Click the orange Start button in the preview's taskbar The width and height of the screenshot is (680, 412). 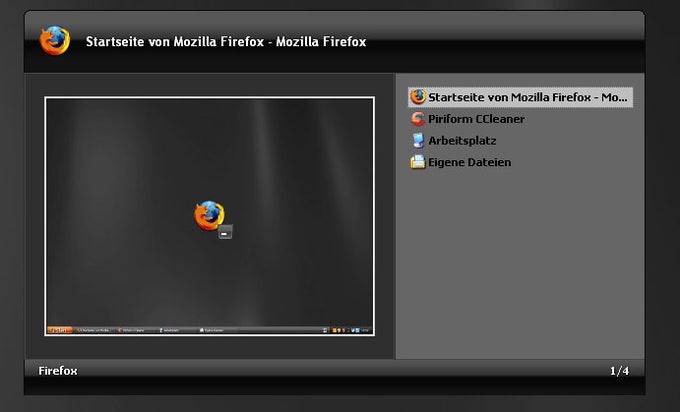(x=59, y=330)
